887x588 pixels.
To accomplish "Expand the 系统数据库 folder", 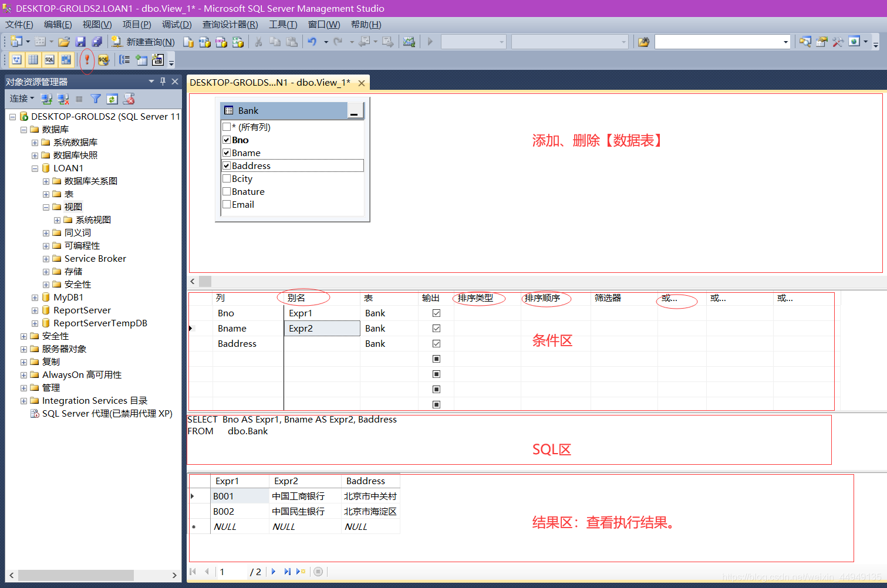I will [35, 143].
